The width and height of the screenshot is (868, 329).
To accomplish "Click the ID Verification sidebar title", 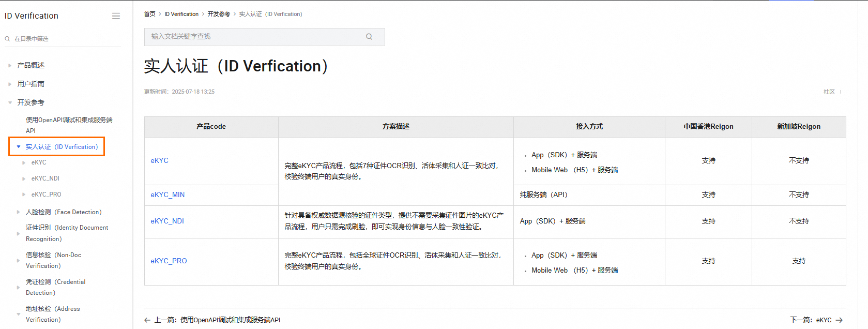I will coord(32,16).
